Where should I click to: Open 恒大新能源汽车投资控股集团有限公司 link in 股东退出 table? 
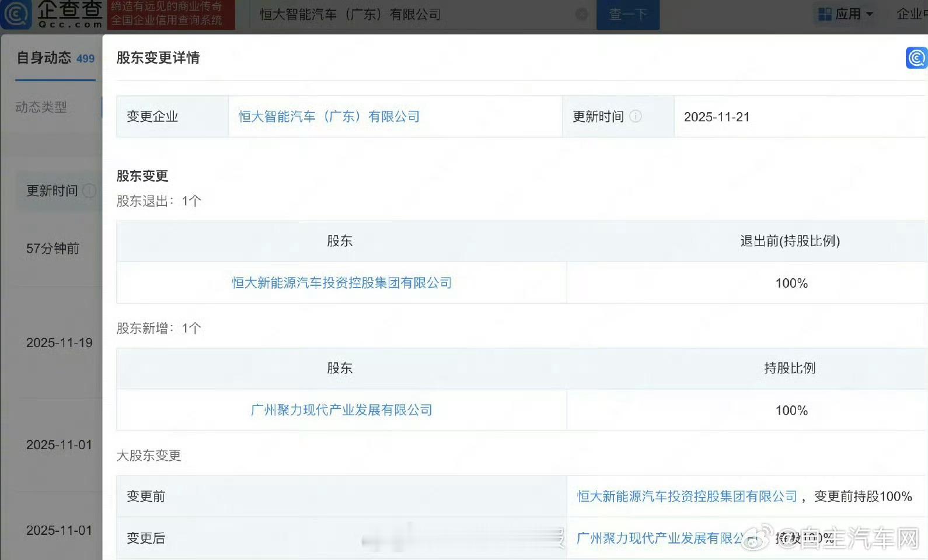click(x=341, y=283)
